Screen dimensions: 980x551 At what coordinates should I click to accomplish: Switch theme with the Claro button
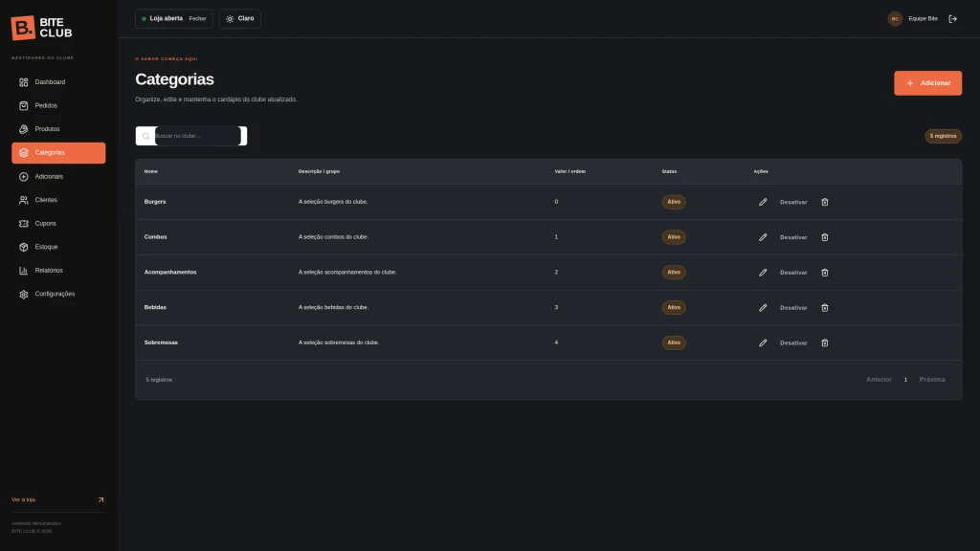pyautogui.click(x=240, y=19)
